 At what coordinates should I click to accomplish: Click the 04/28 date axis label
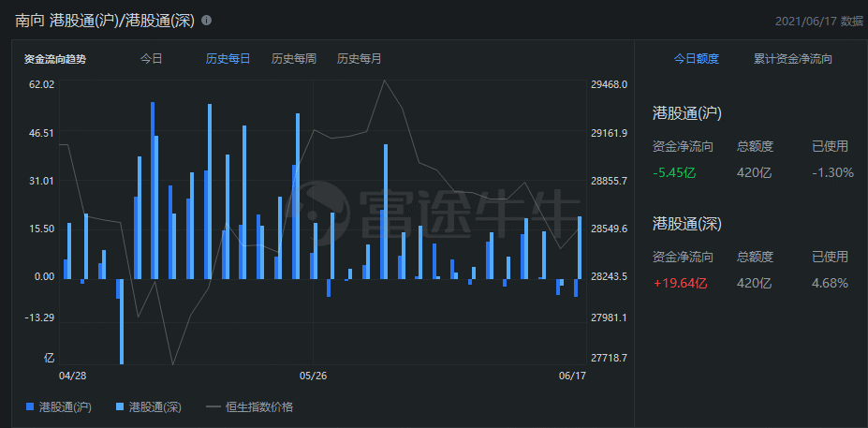point(72,376)
